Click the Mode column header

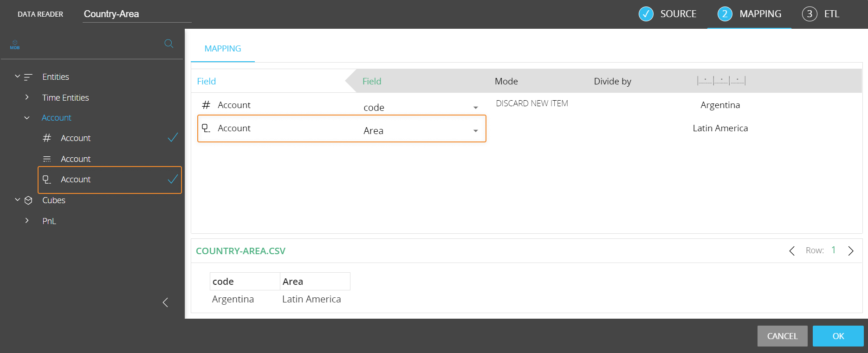(x=506, y=81)
